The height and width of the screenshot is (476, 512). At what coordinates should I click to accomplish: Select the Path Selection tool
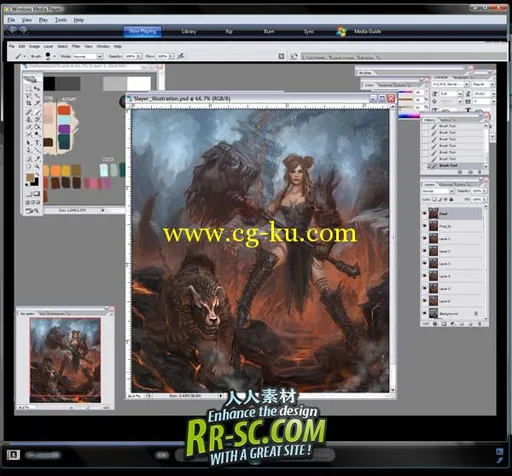click(28, 142)
